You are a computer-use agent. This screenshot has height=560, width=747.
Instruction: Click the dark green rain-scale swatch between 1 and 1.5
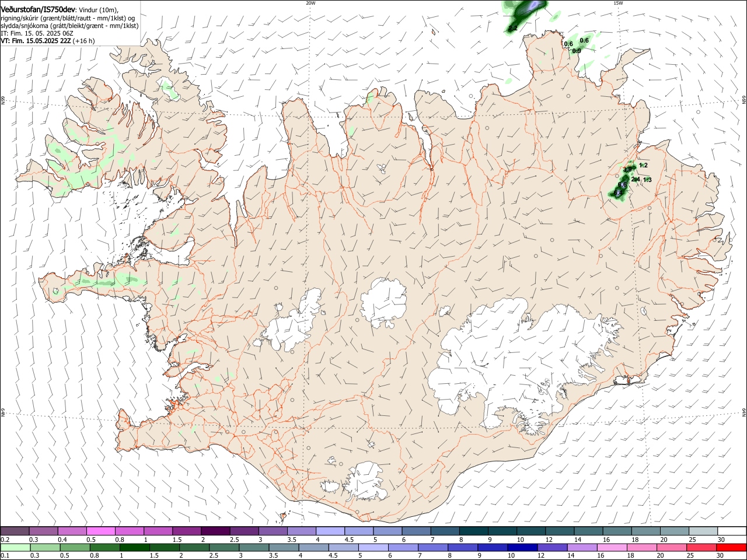[135, 547]
